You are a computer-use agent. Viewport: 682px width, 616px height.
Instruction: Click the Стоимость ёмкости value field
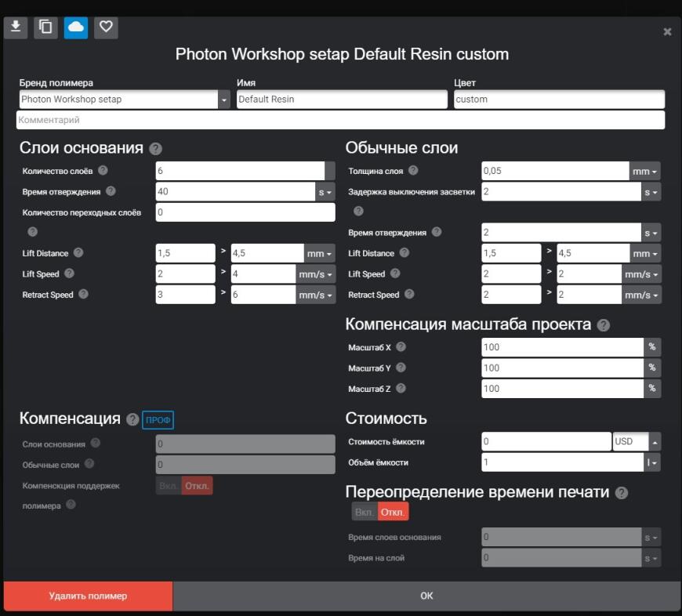coord(546,442)
